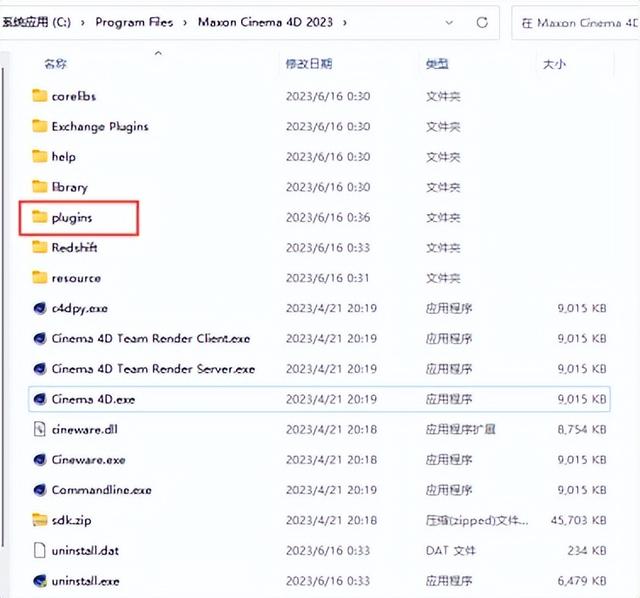Click the Redshift folder name
The image size is (640, 598).
click(74, 247)
